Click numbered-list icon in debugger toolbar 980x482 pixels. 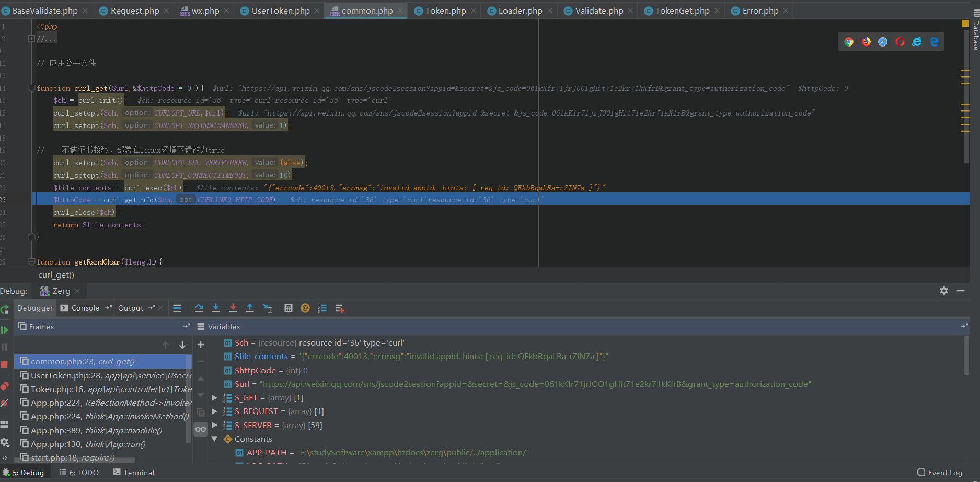coord(322,308)
